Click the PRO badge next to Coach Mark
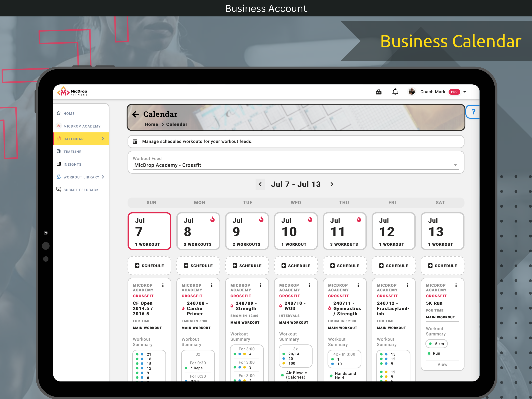The image size is (532, 399). click(x=454, y=92)
